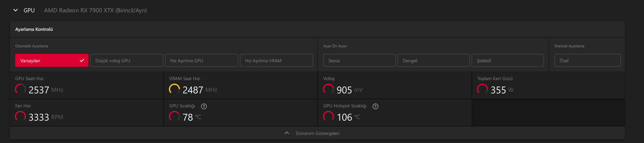Click the 3333 RPM fan speed value
This screenshot has width=644, height=143.
pyautogui.click(x=46, y=117)
